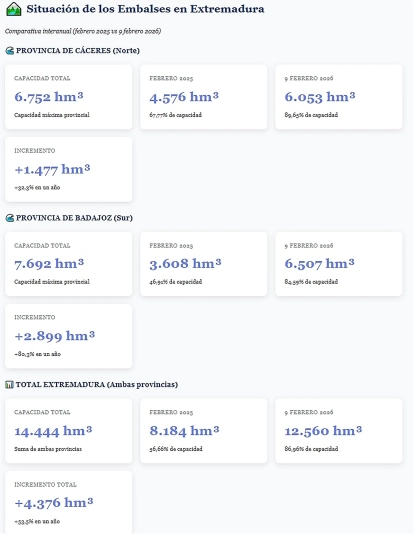
Task: Open the Badajoz Incremento +2.899 hm³ card
Action: pos(68,336)
